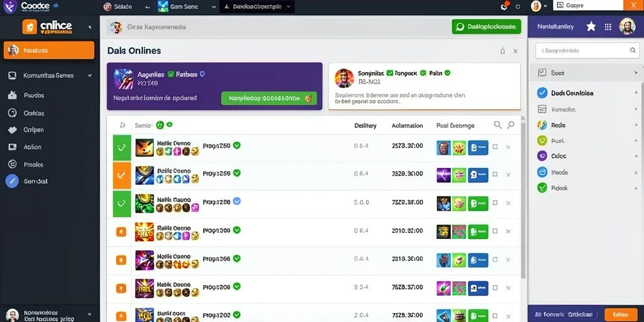Open the heart-shaped Cnlipen sidebar icon
The image size is (644, 322).
(x=13, y=130)
